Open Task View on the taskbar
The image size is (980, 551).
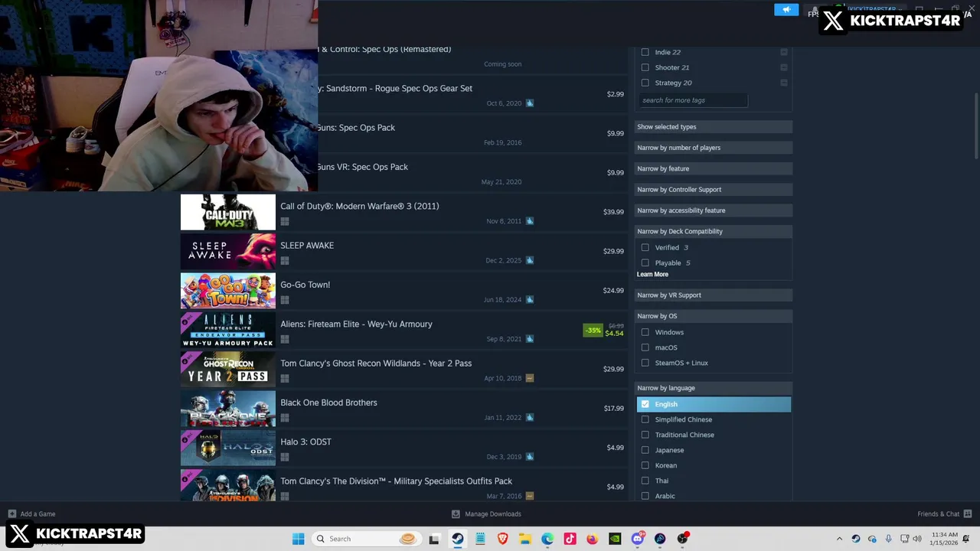pos(434,539)
